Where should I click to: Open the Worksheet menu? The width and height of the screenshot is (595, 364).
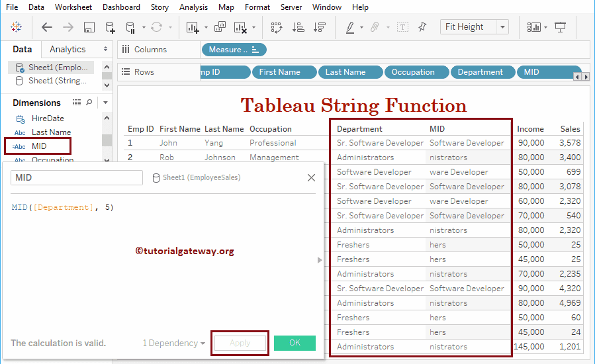[x=73, y=7]
